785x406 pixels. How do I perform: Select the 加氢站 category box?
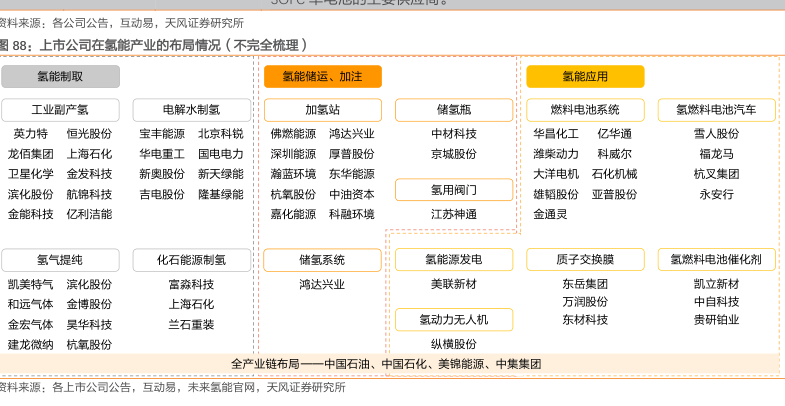click(322, 110)
